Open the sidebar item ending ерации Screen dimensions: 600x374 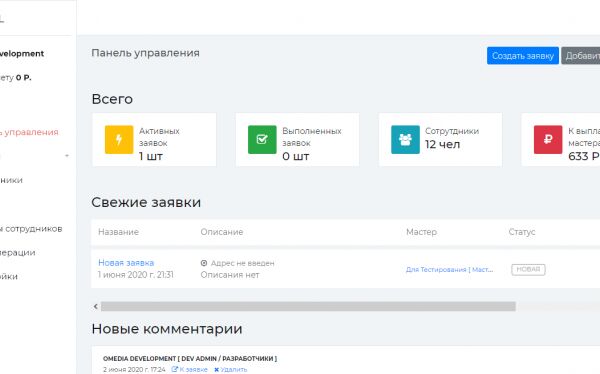pos(18,253)
